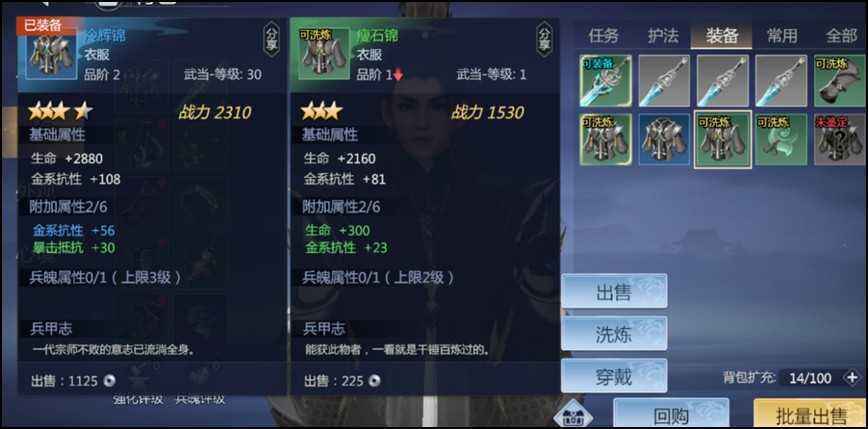The width and height of the screenshot is (868, 429).
Task: Switch to the 护法 tab
Action: (663, 36)
